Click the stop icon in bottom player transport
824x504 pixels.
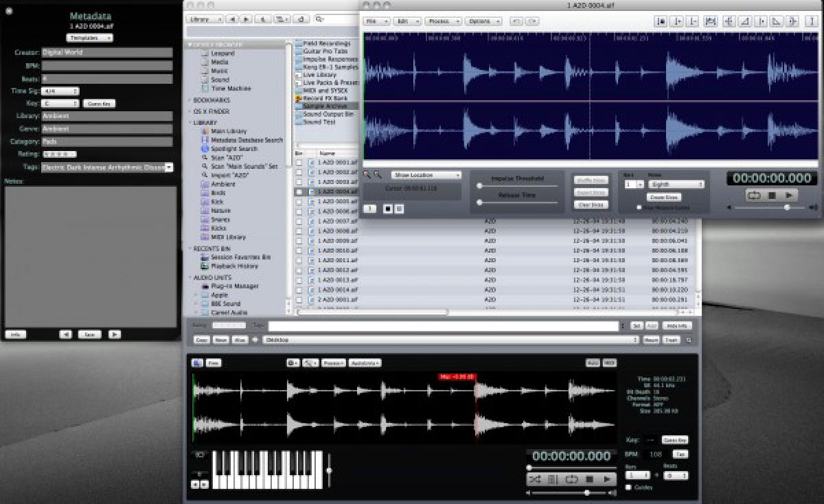coord(589,479)
